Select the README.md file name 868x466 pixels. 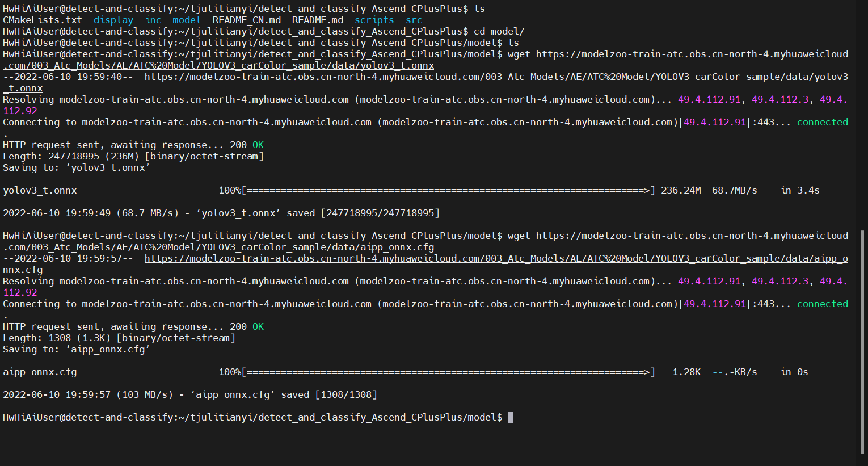318,20
